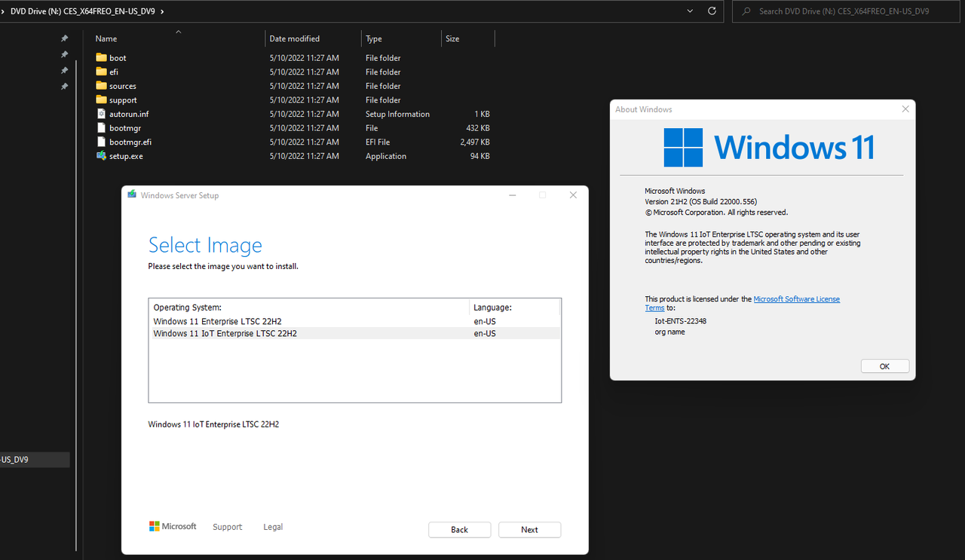Click the '432 KB' size cell
This screenshot has width=965, height=560.
pos(478,128)
